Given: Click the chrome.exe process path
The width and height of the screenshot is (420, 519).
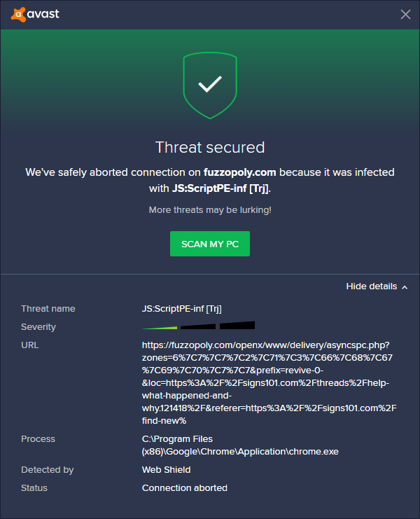Looking at the screenshot, I should 240,445.
